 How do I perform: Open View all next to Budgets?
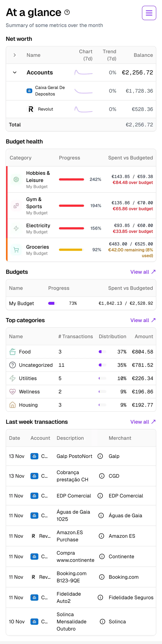(143, 272)
